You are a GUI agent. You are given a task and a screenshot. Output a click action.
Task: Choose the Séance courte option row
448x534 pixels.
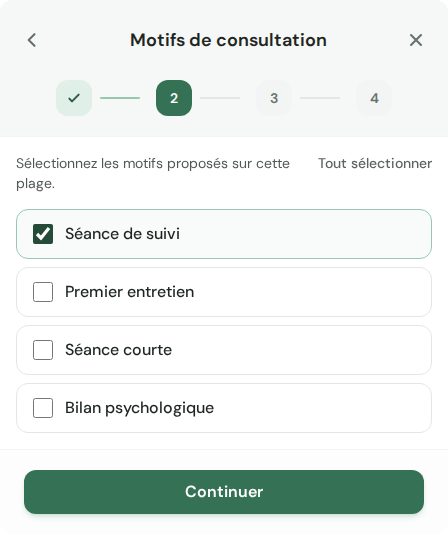224,350
